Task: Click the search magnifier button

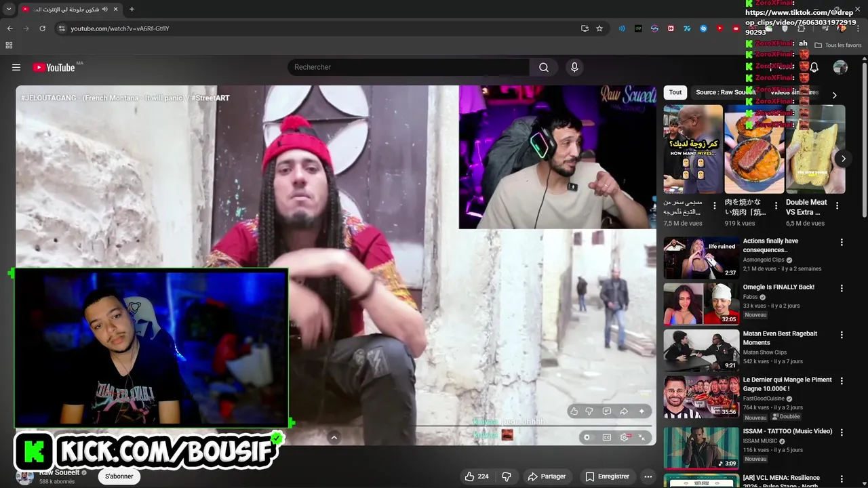Action: (544, 67)
